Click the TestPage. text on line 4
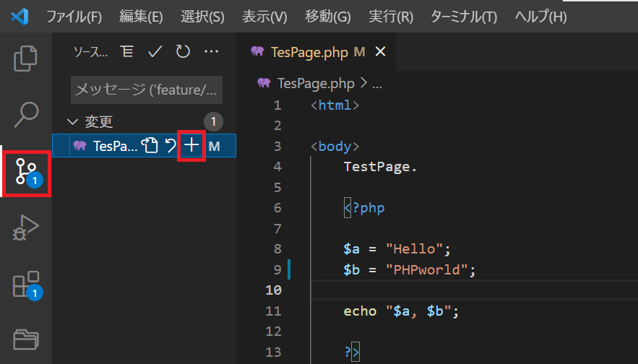The height and width of the screenshot is (364, 638). click(x=381, y=167)
